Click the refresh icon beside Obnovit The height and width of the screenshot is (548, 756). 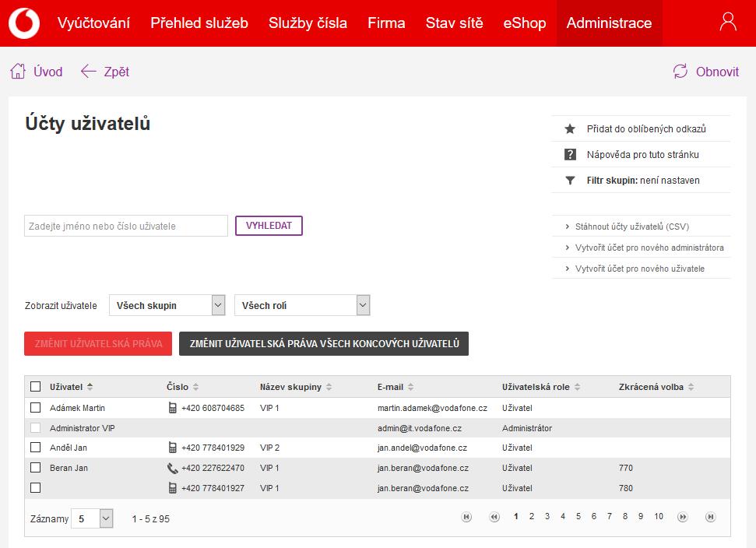[680, 72]
